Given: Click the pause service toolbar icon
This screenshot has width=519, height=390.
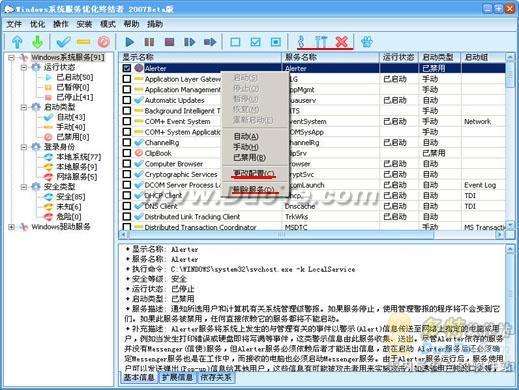Looking at the screenshot, I should tap(149, 42).
